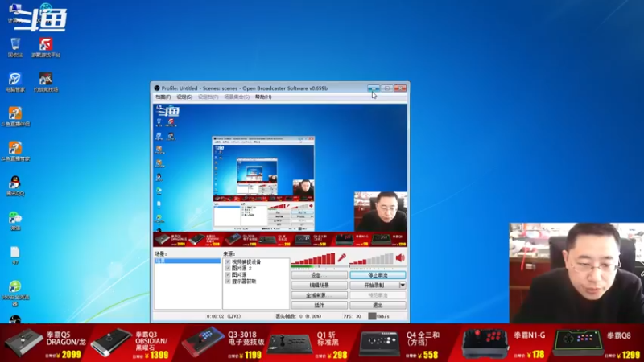Select the WeChat desktop icon

[x=15, y=220]
